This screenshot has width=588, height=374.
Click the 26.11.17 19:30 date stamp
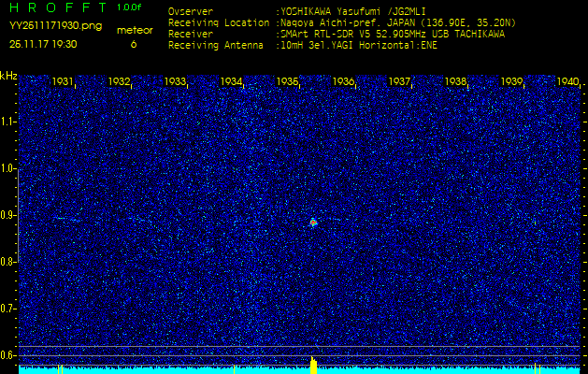click(43, 44)
